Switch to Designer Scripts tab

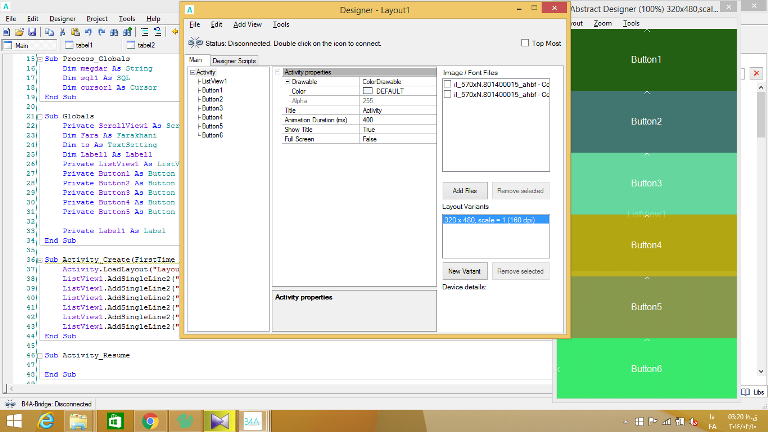[234, 61]
